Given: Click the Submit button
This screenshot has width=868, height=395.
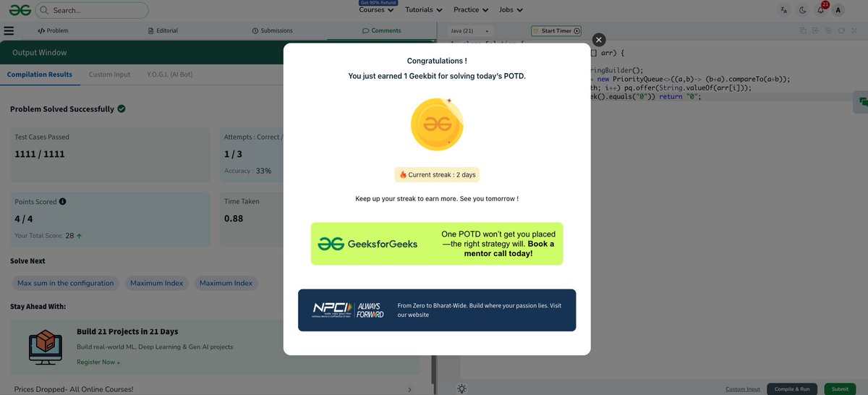Looking at the screenshot, I should tap(840, 389).
